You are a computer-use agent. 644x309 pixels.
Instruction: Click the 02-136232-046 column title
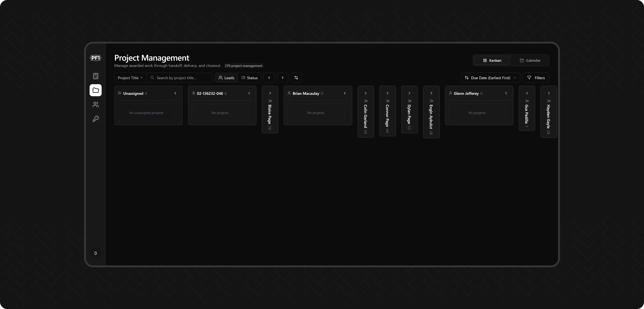point(210,94)
